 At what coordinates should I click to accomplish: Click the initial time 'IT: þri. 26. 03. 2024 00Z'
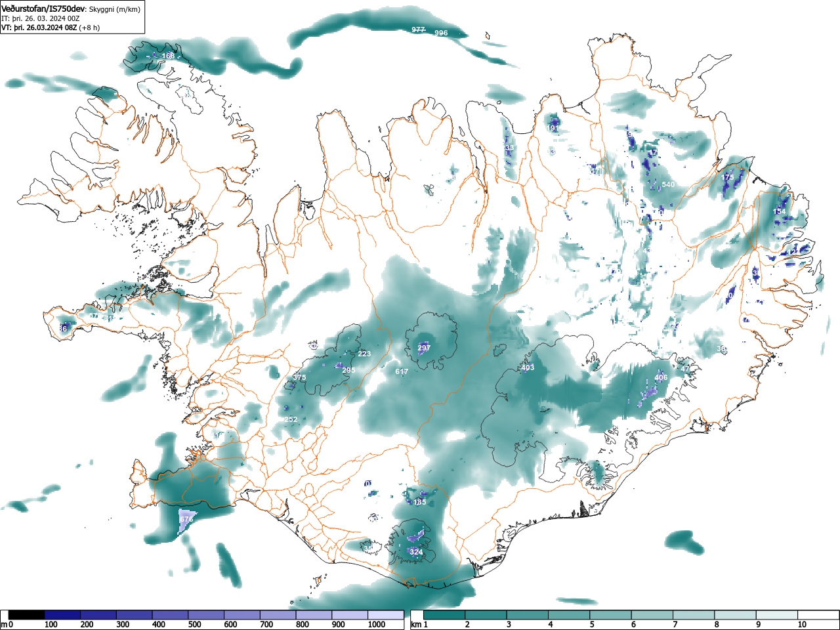click(x=40, y=18)
